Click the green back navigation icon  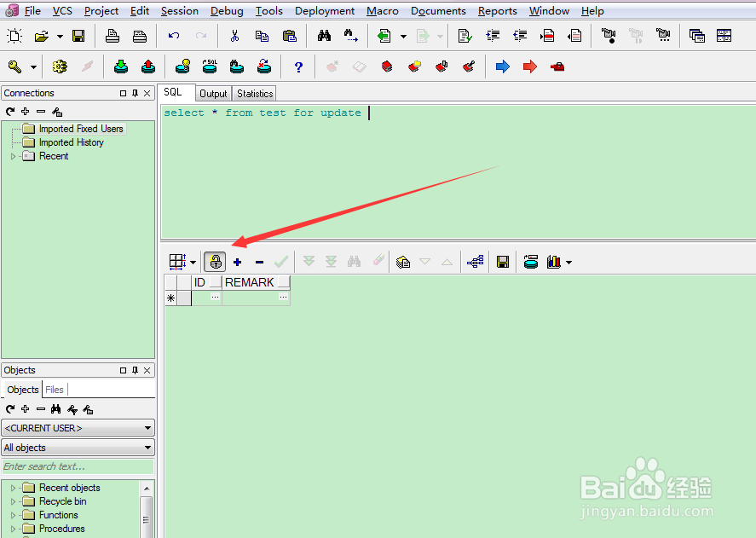click(384, 36)
